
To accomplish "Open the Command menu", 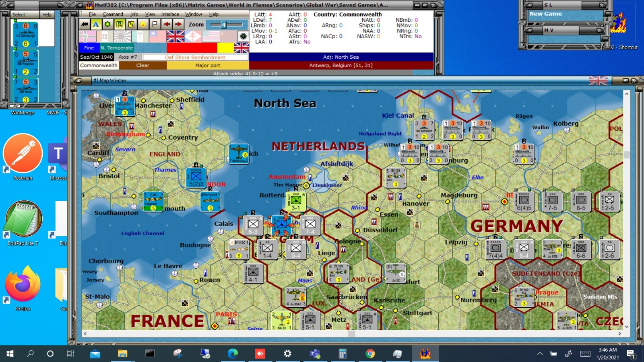I will coord(113,14).
